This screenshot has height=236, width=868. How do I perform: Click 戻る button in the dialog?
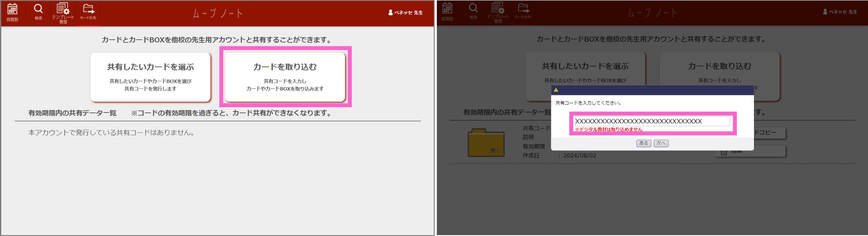click(x=643, y=143)
